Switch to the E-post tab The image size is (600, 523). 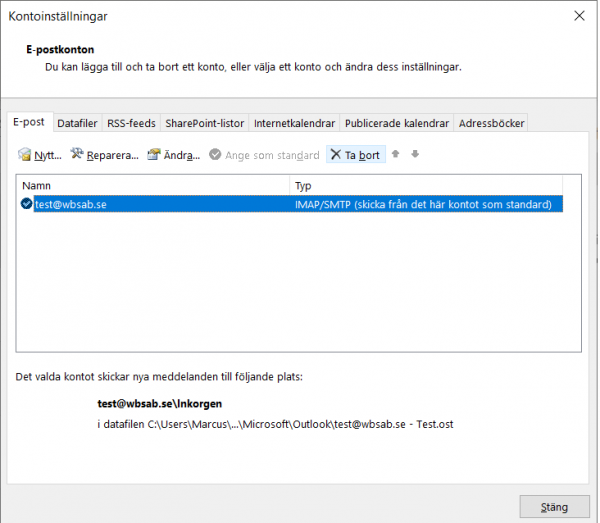coord(28,122)
